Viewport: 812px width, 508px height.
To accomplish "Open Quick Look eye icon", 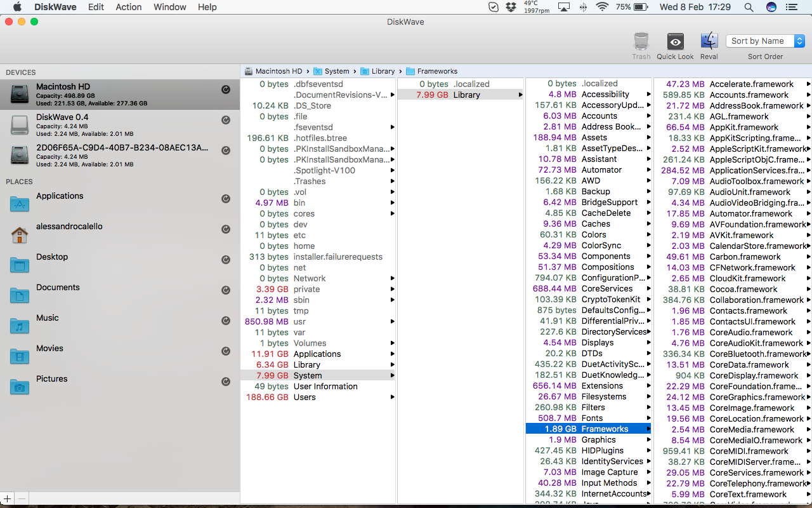I will click(675, 42).
